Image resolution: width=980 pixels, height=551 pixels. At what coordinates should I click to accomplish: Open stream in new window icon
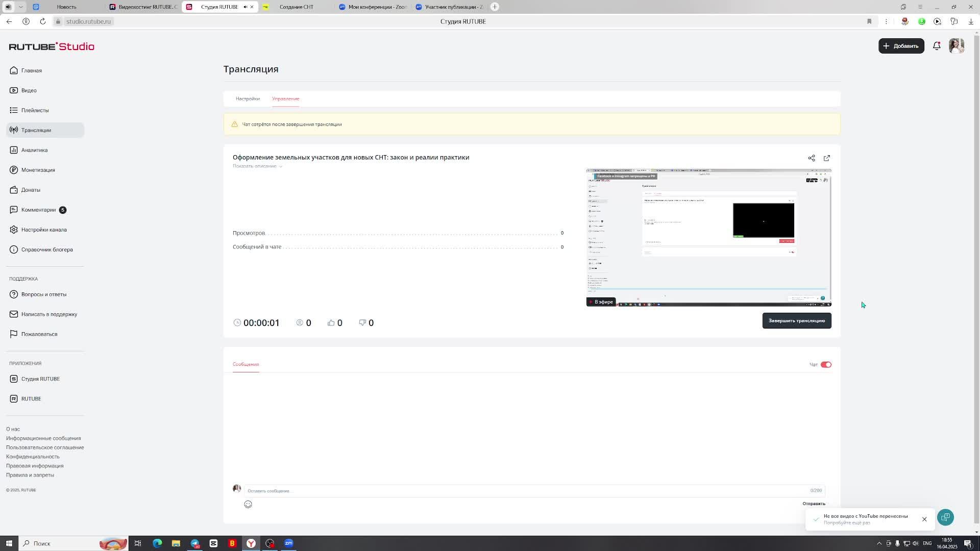pos(826,158)
